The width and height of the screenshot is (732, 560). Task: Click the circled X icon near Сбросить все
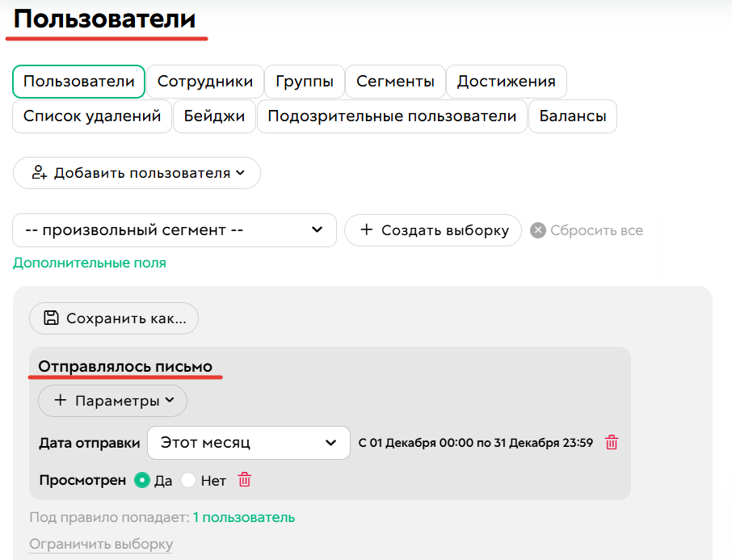537,230
